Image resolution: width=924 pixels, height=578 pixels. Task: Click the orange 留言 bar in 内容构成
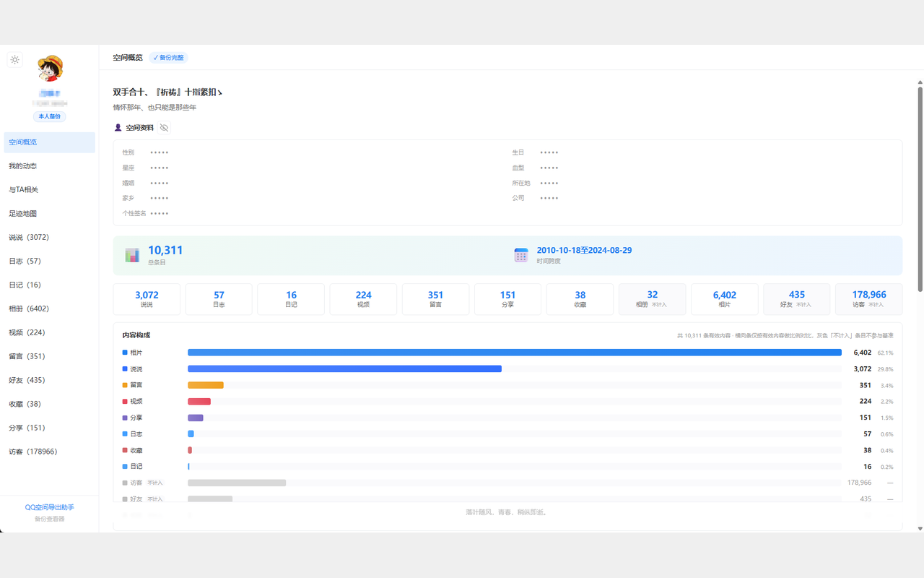click(x=206, y=385)
